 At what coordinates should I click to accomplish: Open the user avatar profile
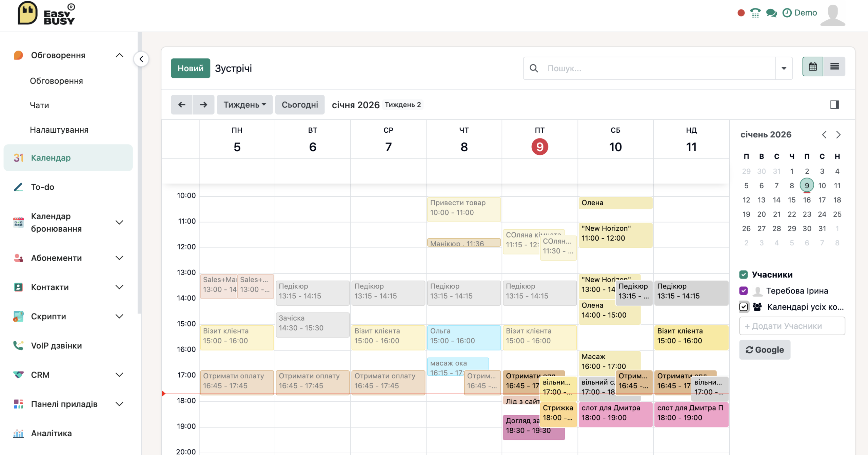coord(833,15)
